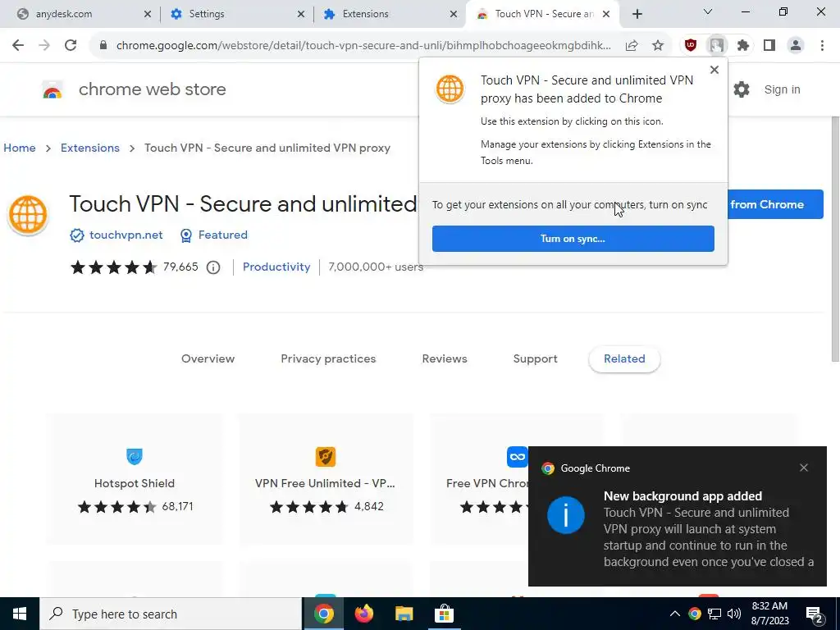Click the Hotspot Shield icon
This screenshot has height=630, width=840.
(x=134, y=456)
